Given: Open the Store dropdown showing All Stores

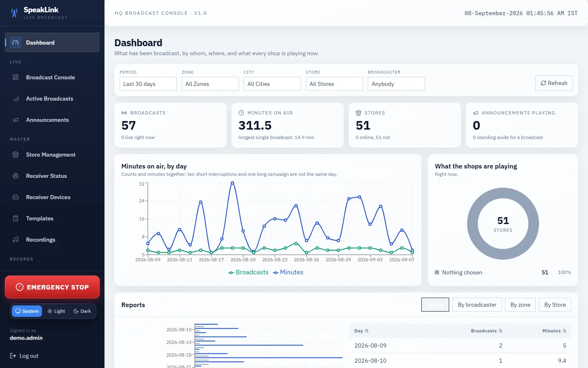Looking at the screenshot, I should (x=334, y=84).
